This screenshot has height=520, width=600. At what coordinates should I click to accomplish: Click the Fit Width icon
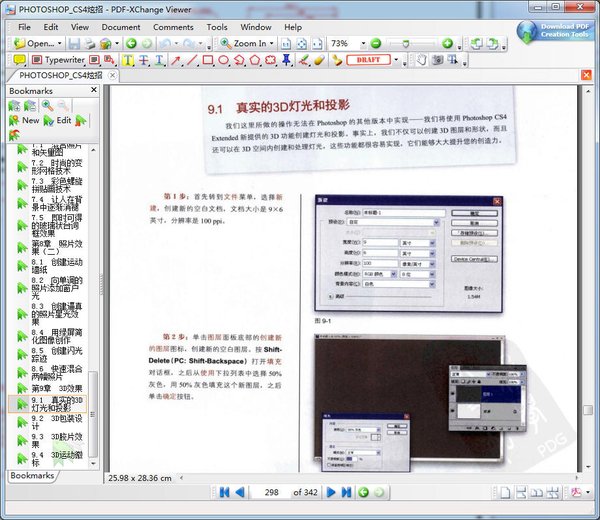[x=317, y=44]
